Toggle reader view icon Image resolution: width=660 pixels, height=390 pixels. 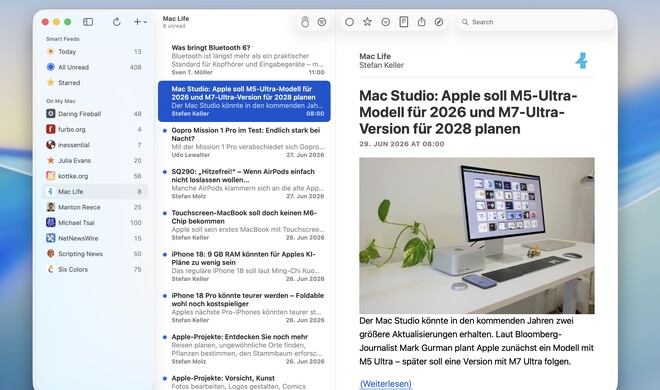(404, 22)
